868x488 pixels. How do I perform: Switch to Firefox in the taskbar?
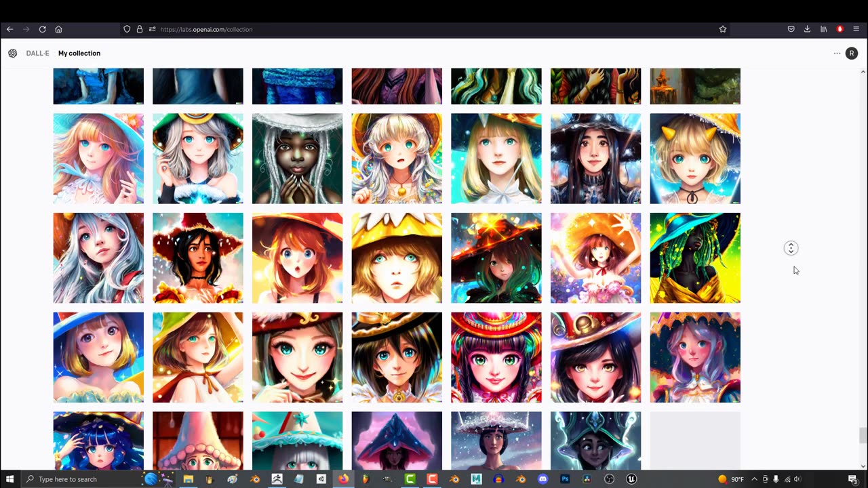point(343,479)
